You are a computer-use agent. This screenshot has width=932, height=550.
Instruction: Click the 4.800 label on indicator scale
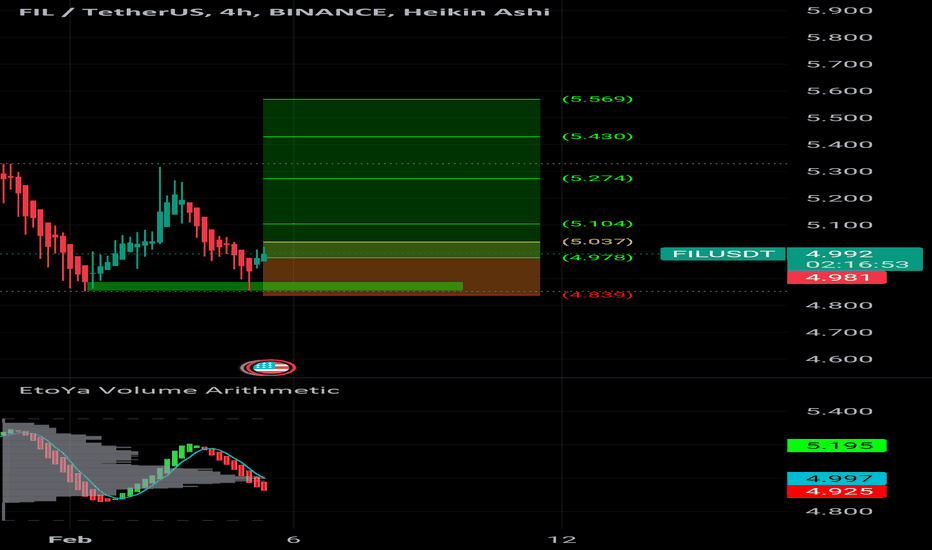[839, 511]
